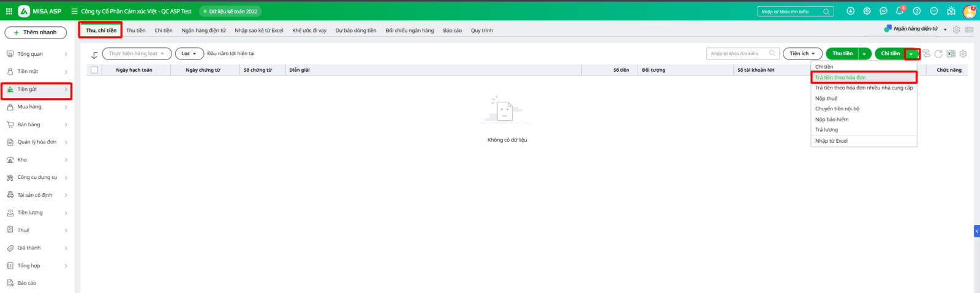Image resolution: width=980 pixels, height=293 pixels.
Task: Click the table keyword search field
Action: [738, 54]
